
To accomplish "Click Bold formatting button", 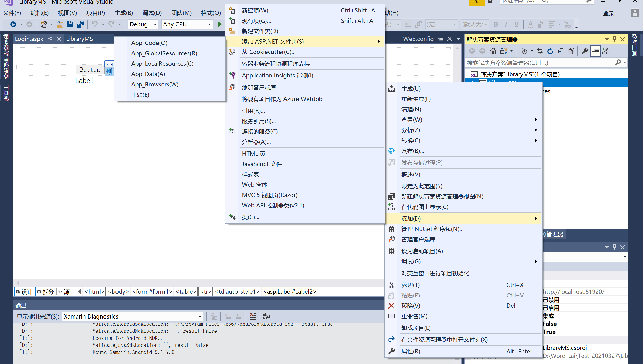I will click(496, 24).
